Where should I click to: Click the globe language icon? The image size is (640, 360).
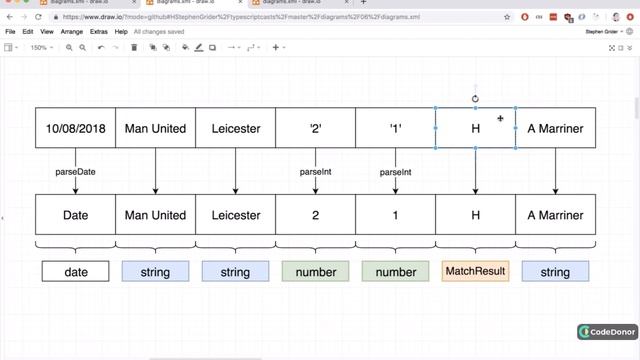coord(630,31)
